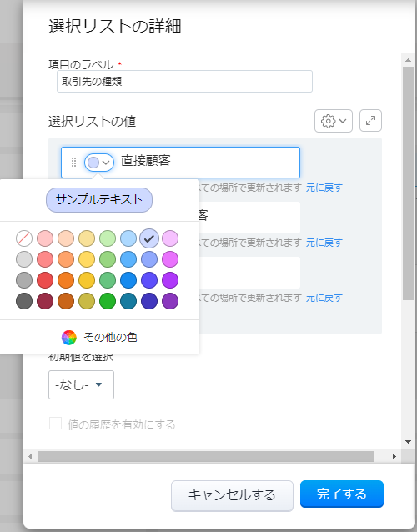Pick the light gray swatch in second row
Viewport: 417px width, 532px height.
[x=24, y=259]
